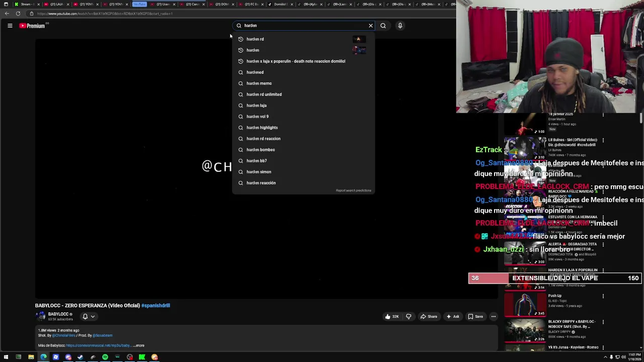
Task: Start voice search with the microphone icon
Action: click(x=400, y=26)
